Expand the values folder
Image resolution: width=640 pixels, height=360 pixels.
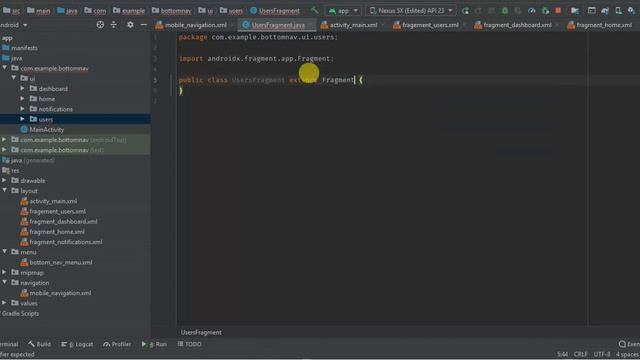click(x=4, y=302)
